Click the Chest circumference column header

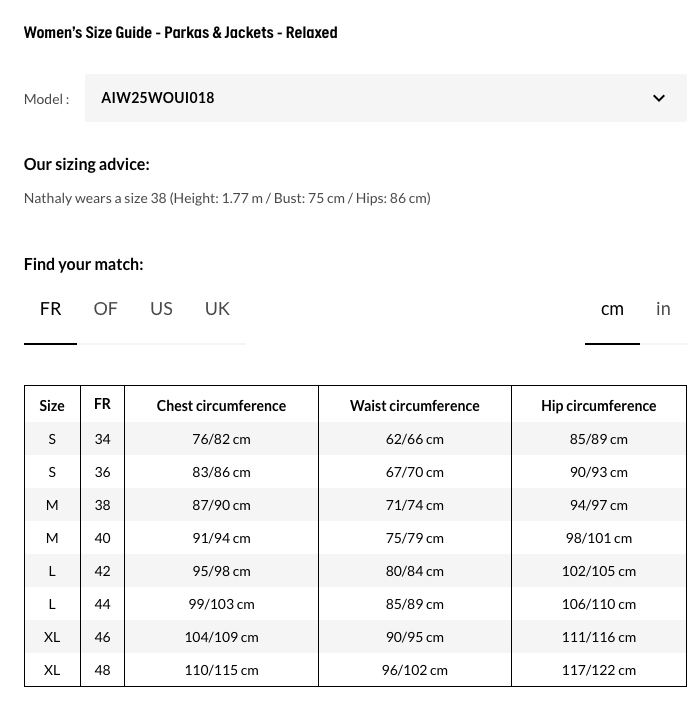221,405
